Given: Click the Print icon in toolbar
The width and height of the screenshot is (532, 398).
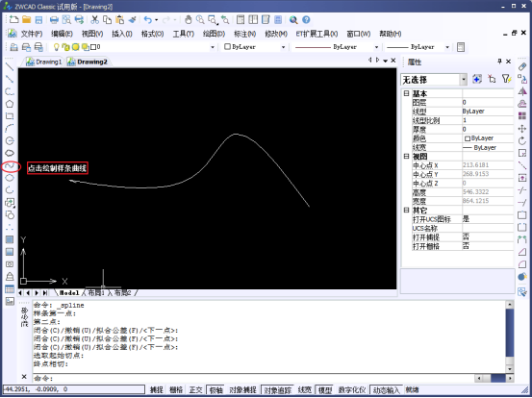Looking at the screenshot, I should (54, 19).
